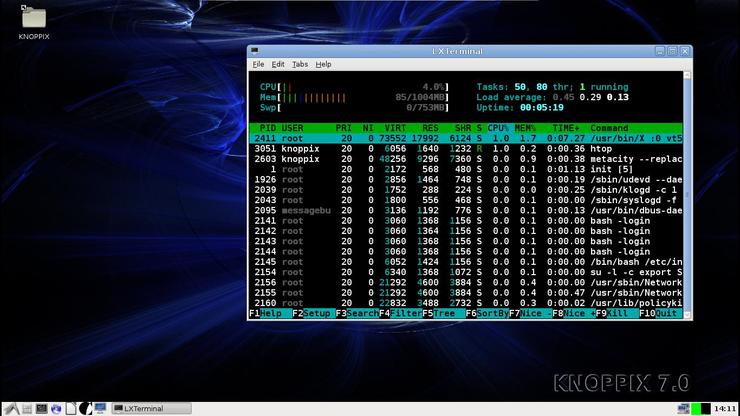Click the F5 Tree function key
This screenshot has height=416, width=740.
point(444,314)
